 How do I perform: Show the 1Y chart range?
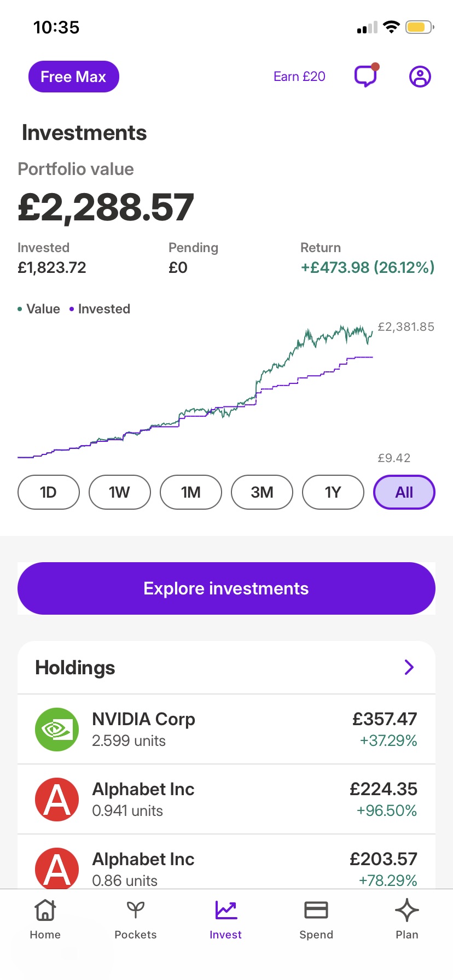click(x=333, y=492)
